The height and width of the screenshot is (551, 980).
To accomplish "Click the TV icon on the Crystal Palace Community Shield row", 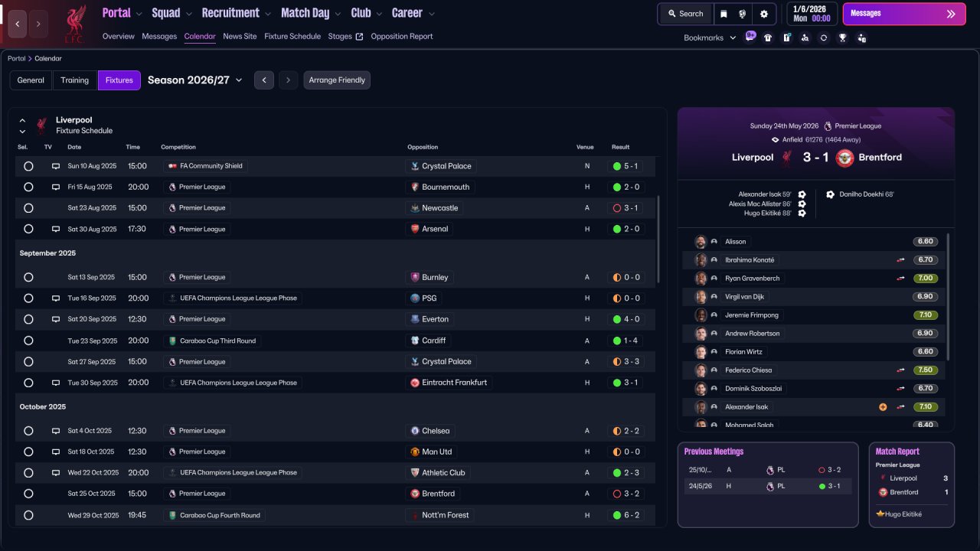I will pyautogui.click(x=56, y=166).
